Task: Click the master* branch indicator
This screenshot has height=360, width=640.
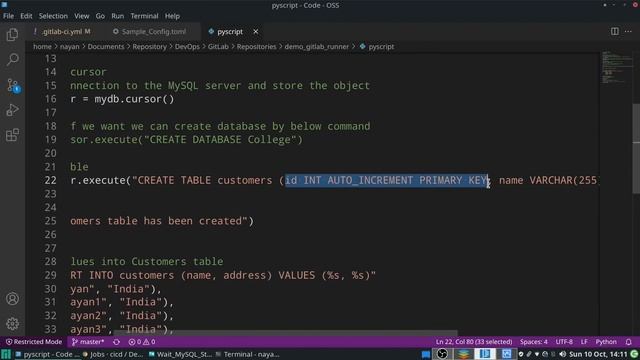Action: 88,342
